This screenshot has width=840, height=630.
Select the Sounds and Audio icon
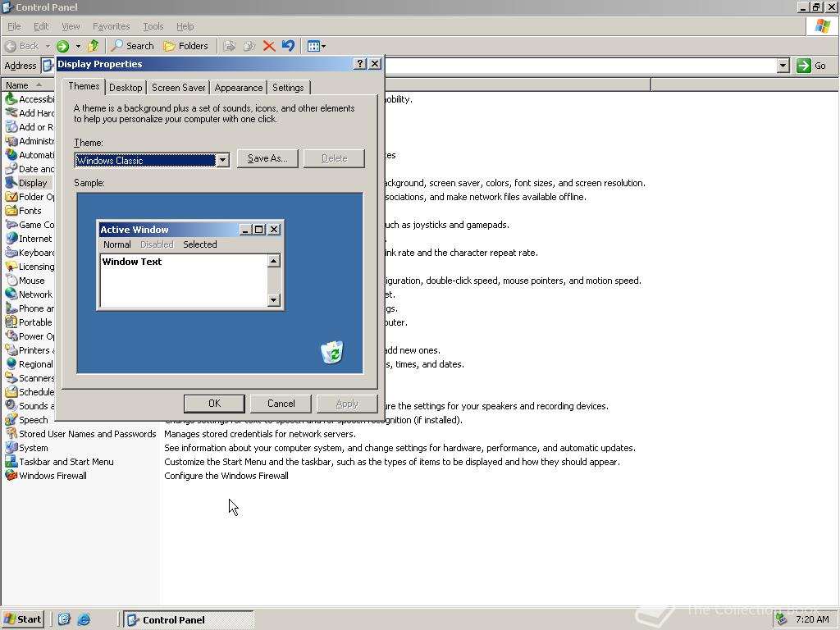point(11,405)
